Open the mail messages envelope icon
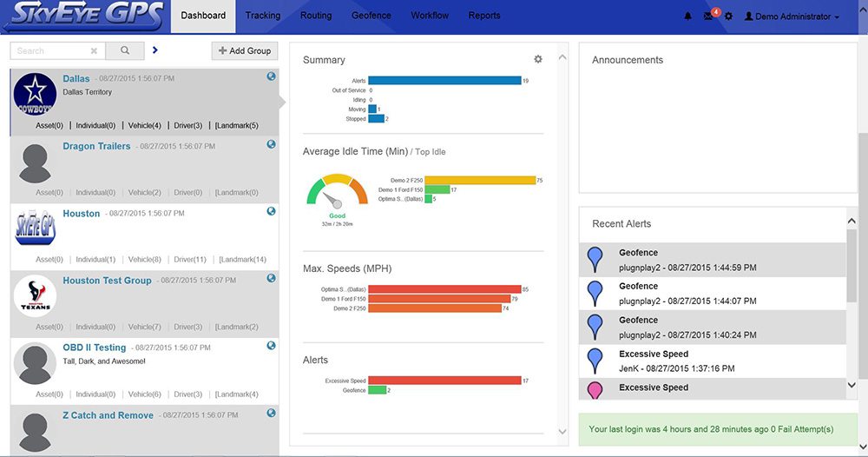This screenshot has width=868, height=457. pos(708,17)
